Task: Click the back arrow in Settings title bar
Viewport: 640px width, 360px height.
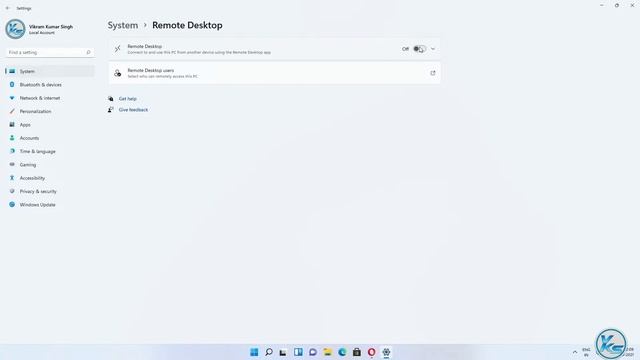Action: (x=8, y=8)
